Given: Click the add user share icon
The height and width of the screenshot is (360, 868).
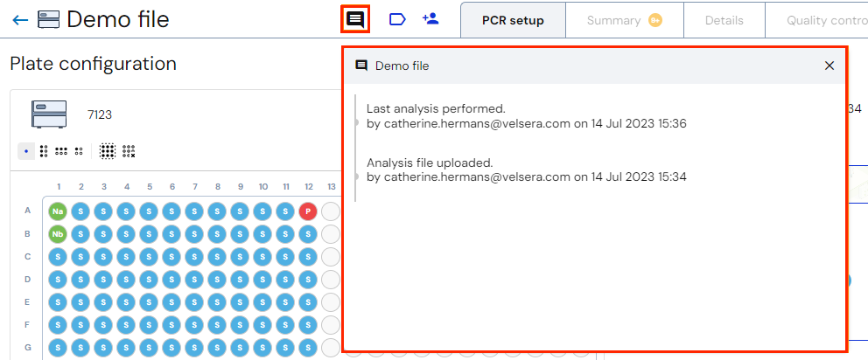Looking at the screenshot, I should coord(430,19).
